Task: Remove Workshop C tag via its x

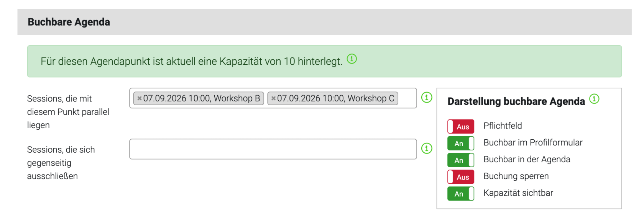Action: point(273,98)
